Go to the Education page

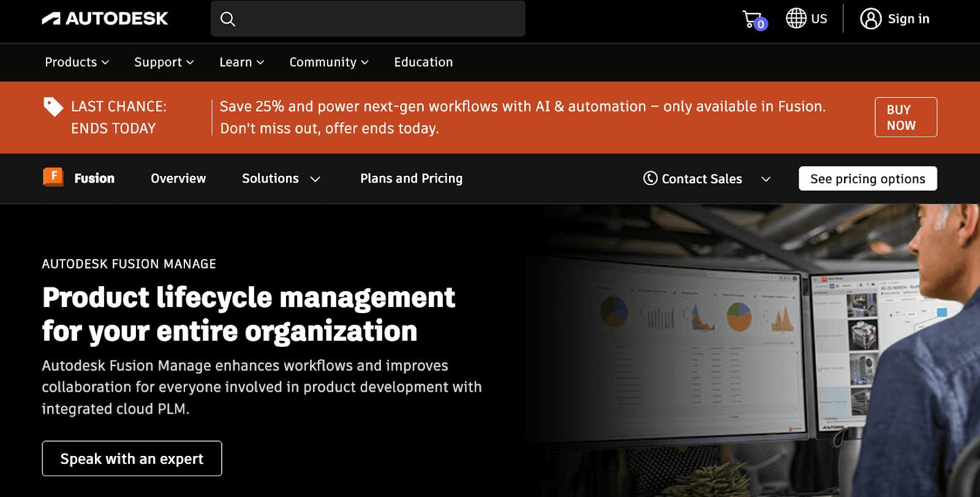tap(423, 62)
